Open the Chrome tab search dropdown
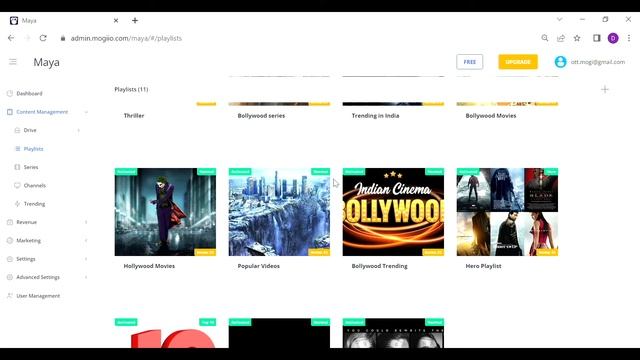Screen dimensions: 640x360 (560, 19)
